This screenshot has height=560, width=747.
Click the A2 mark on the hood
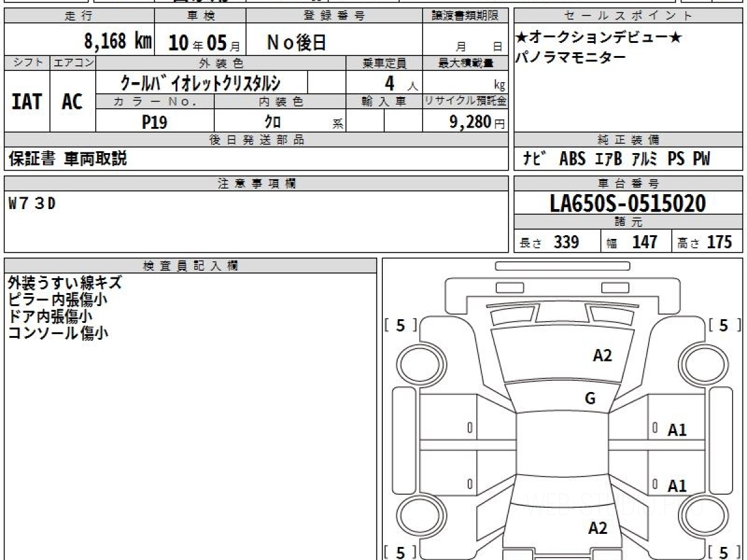602,356
